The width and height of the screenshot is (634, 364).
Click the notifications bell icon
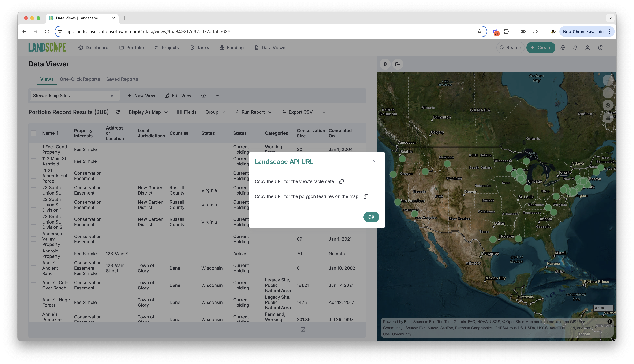(x=575, y=48)
